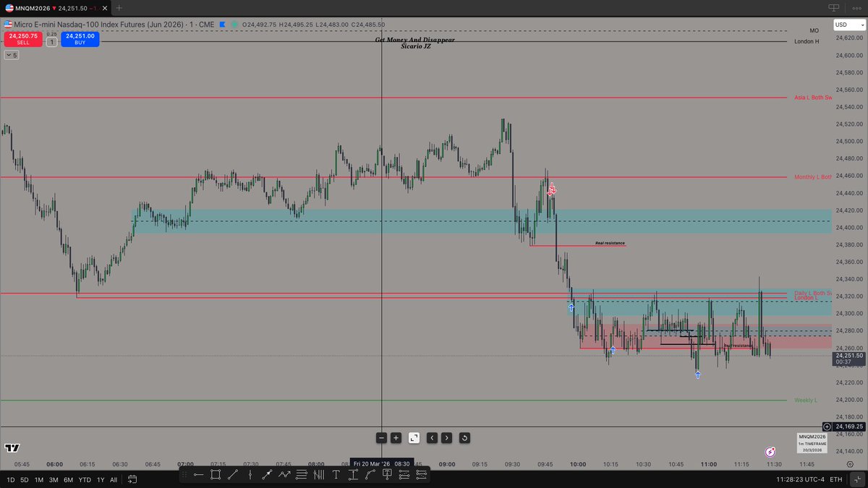Click the green status dot near symbol
The width and height of the screenshot is (868, 488).
[x=234, y=24]
